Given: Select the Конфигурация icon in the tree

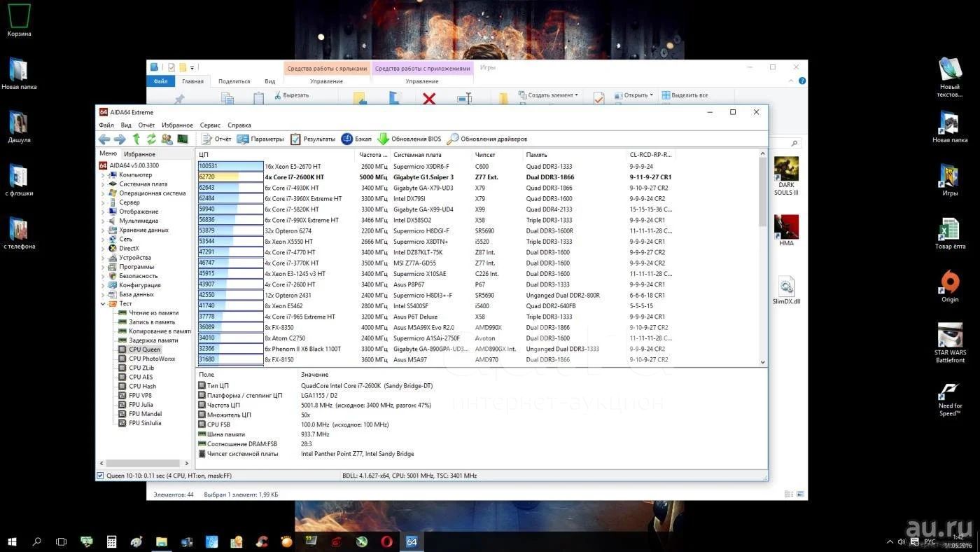Looking at the screenshot, I should [x=113, y=285].
